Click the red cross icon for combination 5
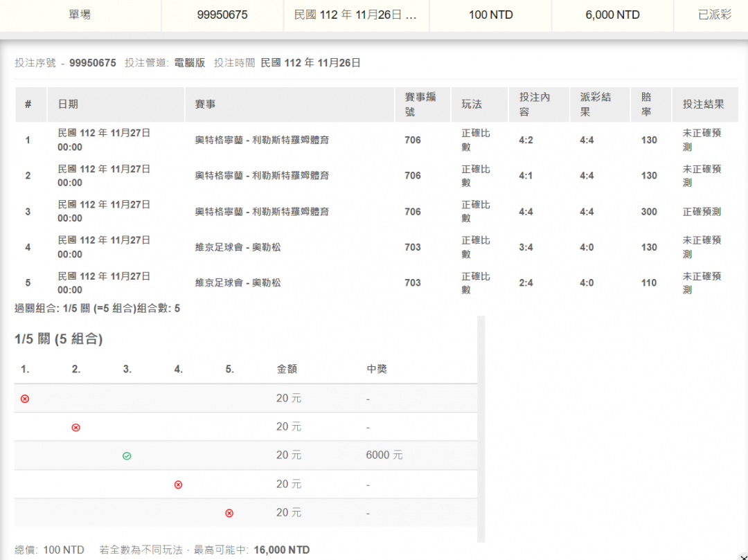Viewport: 748px width, 560px height. [x=229, y=514]
